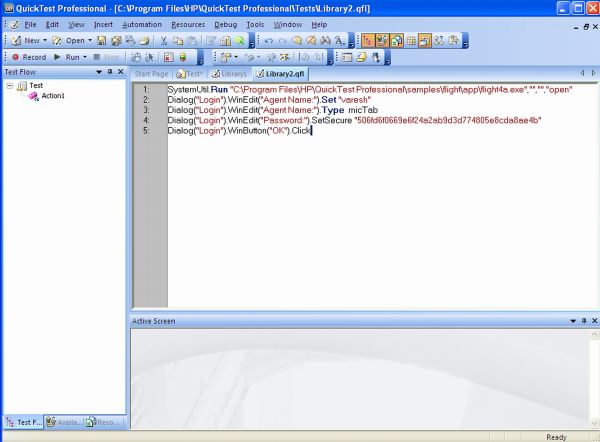This screenshot has width=600, height=442.
Task: Open the Reso... bottom pane tab
Action: coord(103,422)
